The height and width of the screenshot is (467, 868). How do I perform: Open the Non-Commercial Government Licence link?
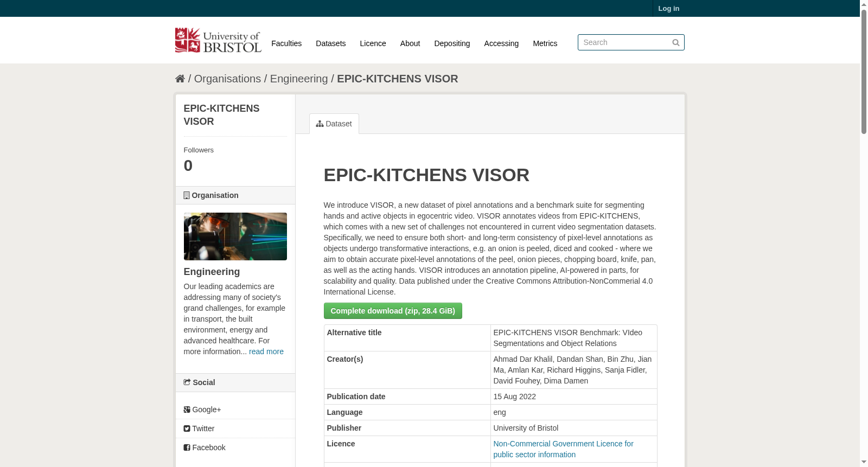[563, 449]
